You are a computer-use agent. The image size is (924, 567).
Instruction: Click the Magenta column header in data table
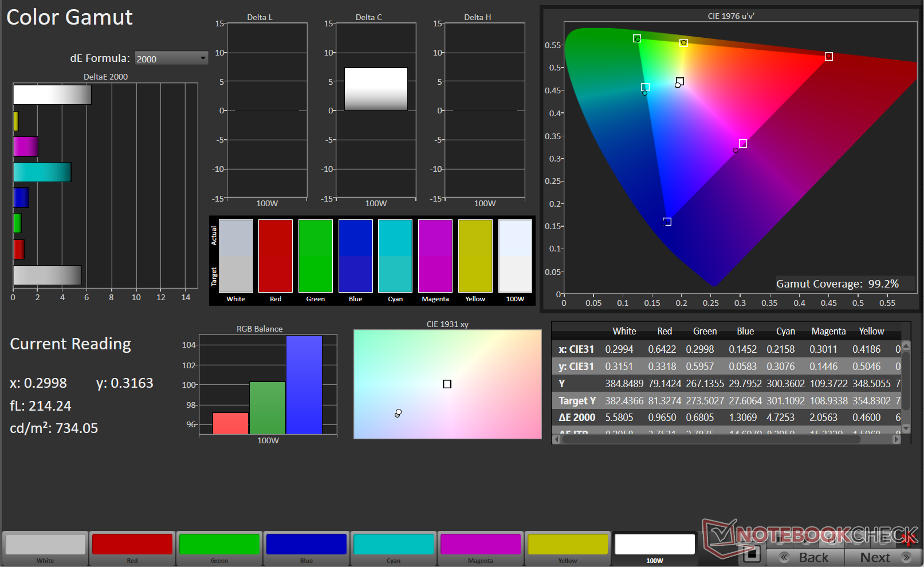point(828,331)
